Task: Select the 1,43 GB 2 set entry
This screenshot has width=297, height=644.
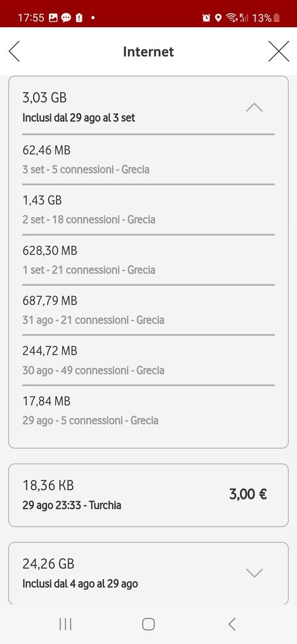Action: [x=148, y=209]
